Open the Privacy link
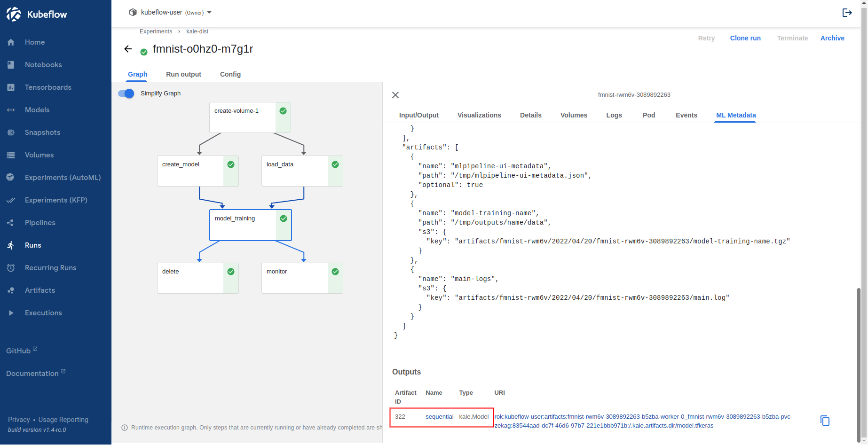The image size is (868, 445). click(19, 420)
